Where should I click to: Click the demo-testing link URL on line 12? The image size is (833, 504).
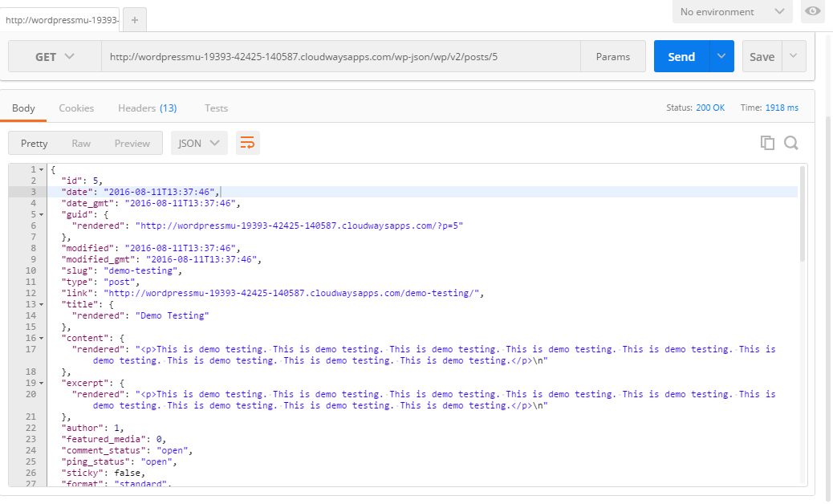pos(291,293)
